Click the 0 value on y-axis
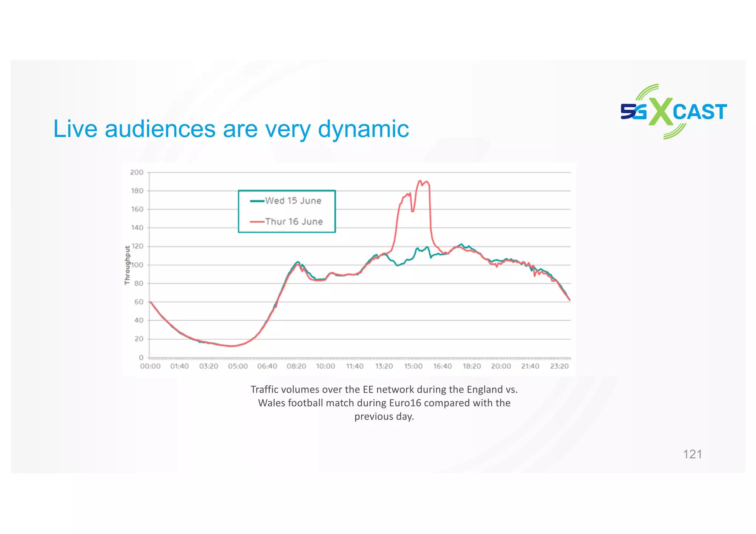This screenshot has height=534, width=756. tap(141, 357)
